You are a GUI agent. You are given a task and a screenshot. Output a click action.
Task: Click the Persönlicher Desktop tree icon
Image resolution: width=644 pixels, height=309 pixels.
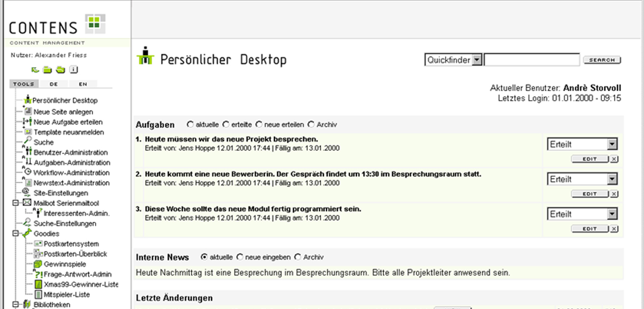click(x=28, y=100)
